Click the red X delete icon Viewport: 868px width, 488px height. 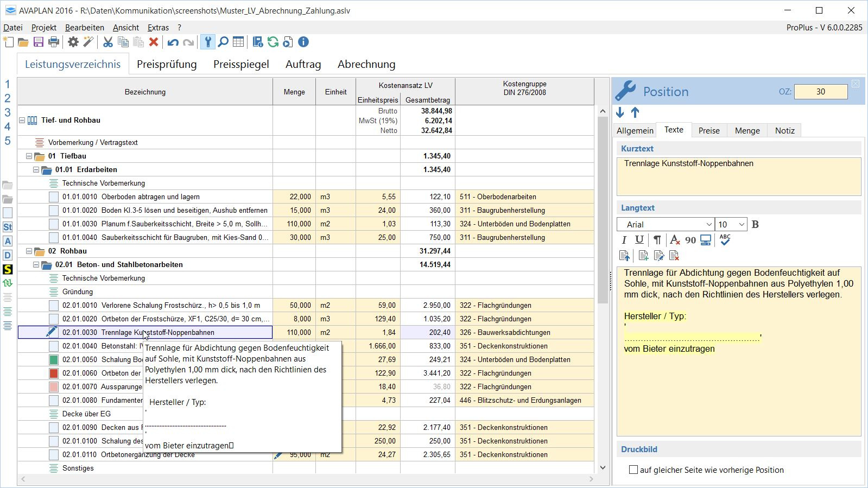coord(154,42)
